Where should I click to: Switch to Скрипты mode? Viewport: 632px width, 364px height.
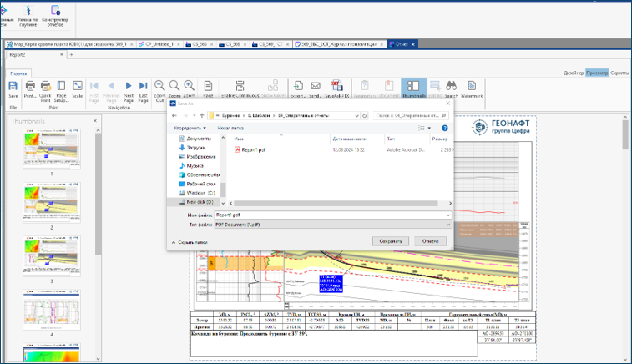click(x=619, y=73)
